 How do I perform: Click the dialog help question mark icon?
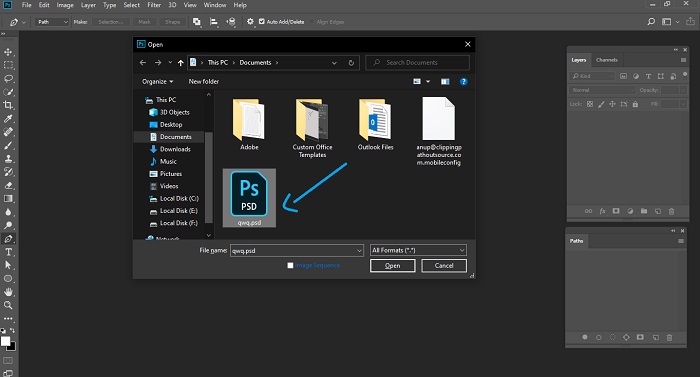click(463, 81)
